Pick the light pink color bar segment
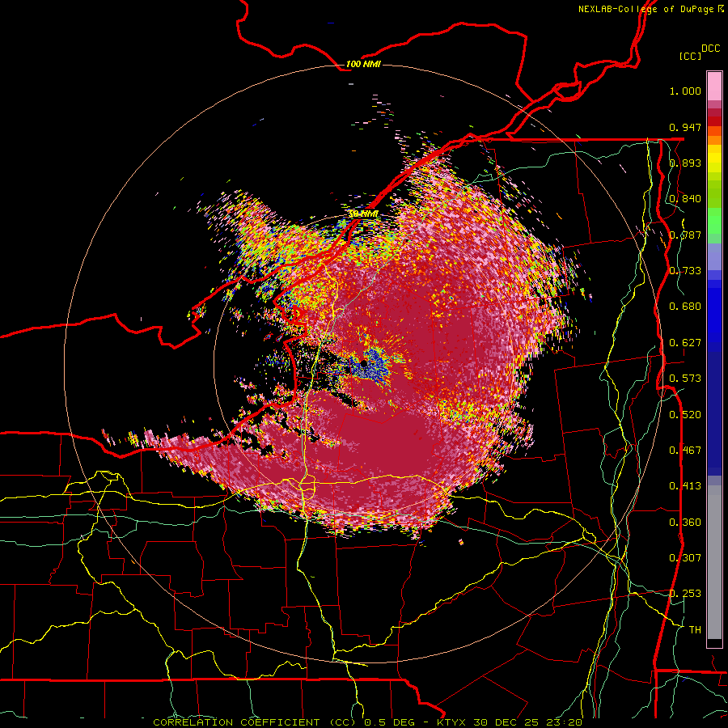Screen dimensions: 728x728 [x=714, y=87]
